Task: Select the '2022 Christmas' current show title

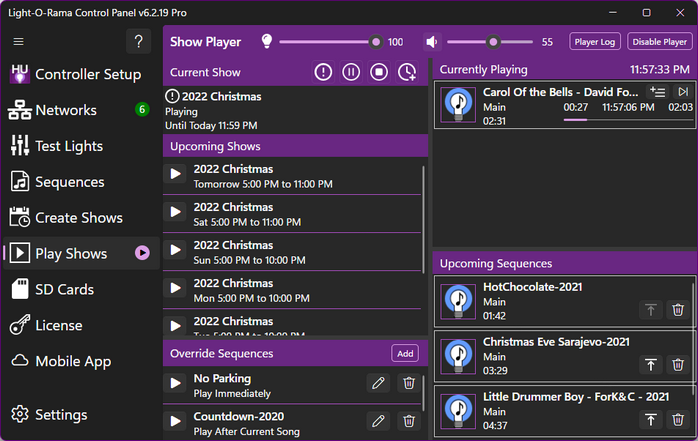Action: tap(221, 97)
